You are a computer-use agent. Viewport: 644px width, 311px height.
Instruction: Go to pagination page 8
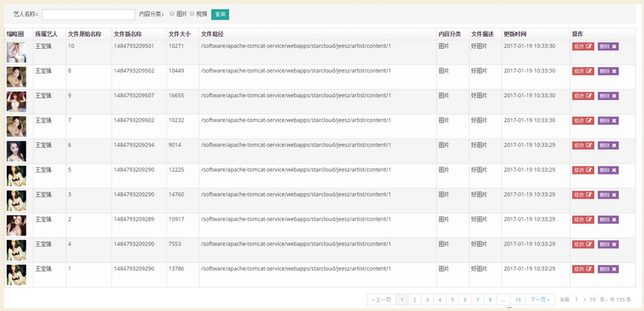[490, 300]
